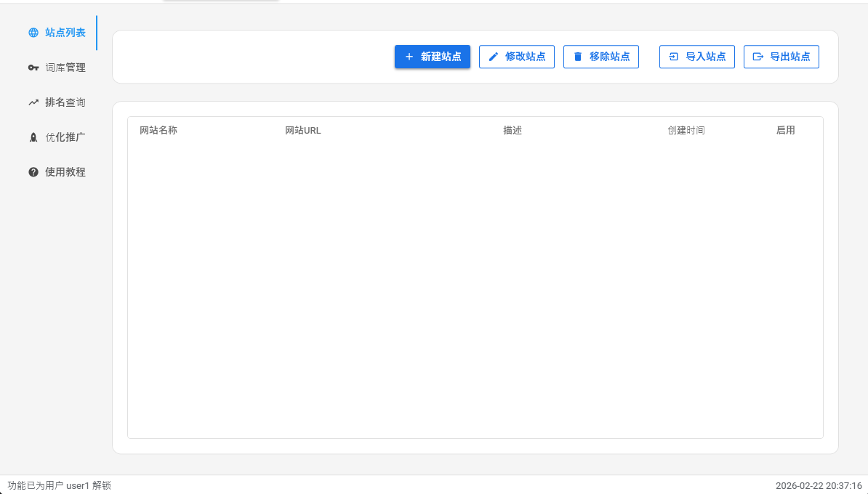
Task: Click the 启用 column header
Action: point(786,131)
